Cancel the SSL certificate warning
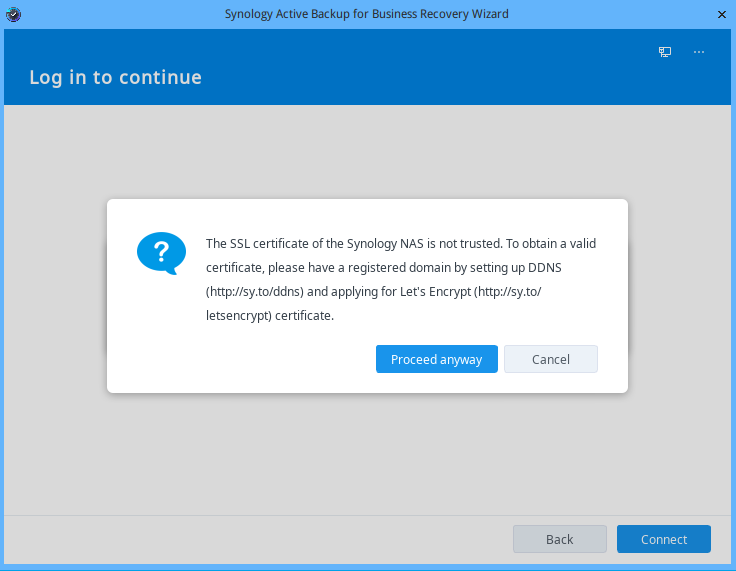The image size is (736, 571). coord(550,359)
